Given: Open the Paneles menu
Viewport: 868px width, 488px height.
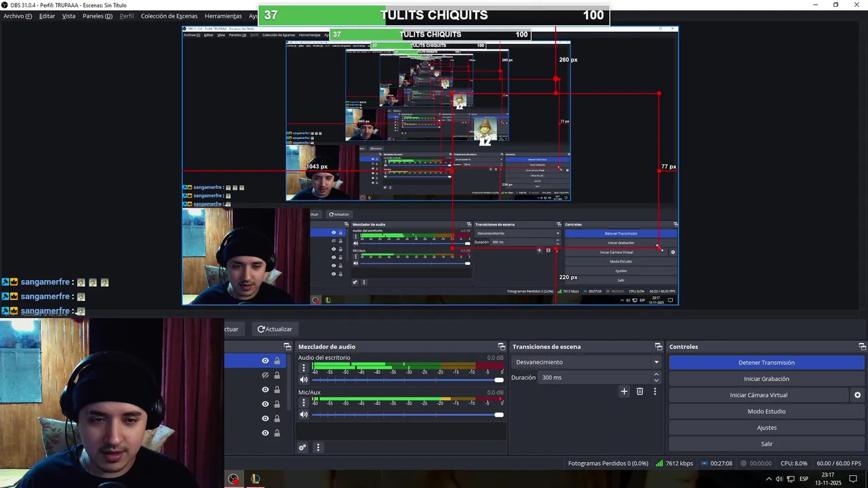Looking at the screenshot, I should pyautogui.click(x=98, y=16).
